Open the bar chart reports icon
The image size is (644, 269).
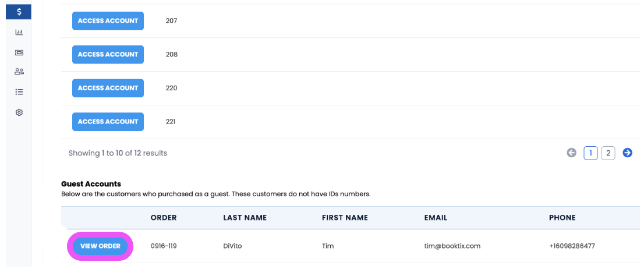(19, 32)
